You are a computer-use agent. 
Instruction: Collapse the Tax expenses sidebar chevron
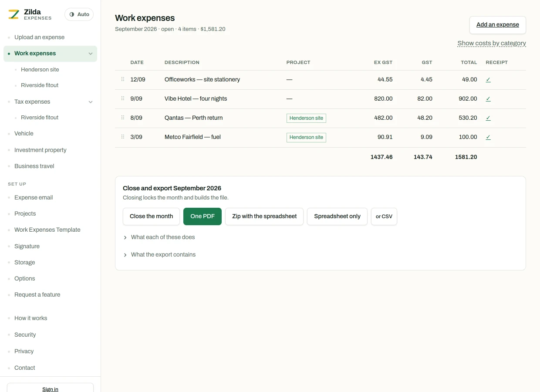[91, 102]
